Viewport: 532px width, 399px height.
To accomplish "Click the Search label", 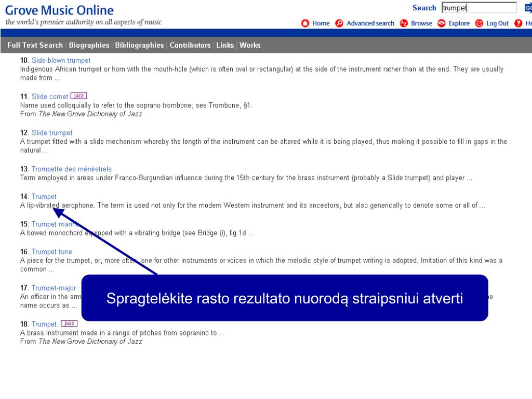I will click(424, 8).
